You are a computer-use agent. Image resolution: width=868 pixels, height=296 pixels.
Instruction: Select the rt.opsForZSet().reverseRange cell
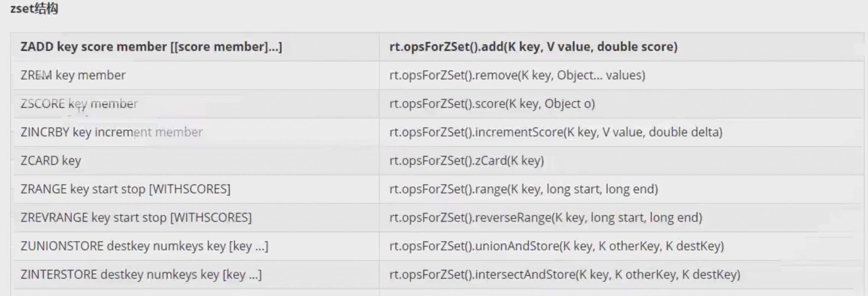point(545,218)
